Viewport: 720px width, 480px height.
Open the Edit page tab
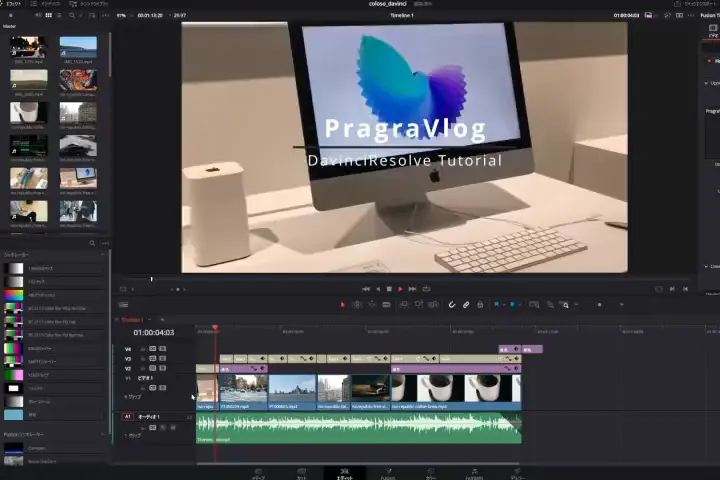click(344, 474)
